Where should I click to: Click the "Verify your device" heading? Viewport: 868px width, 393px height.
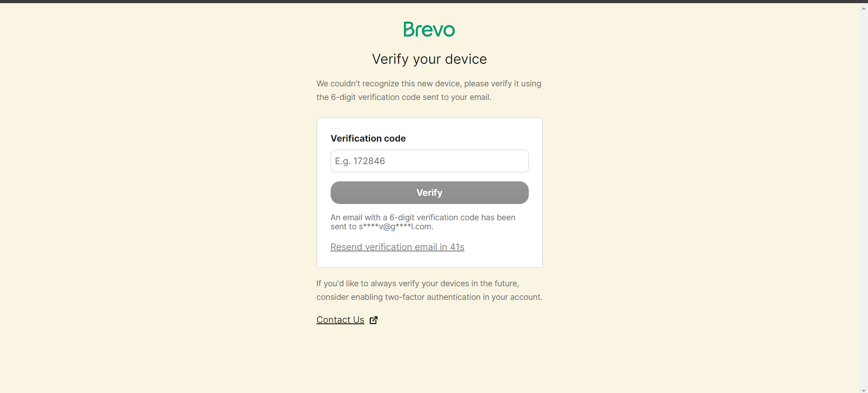429,59
